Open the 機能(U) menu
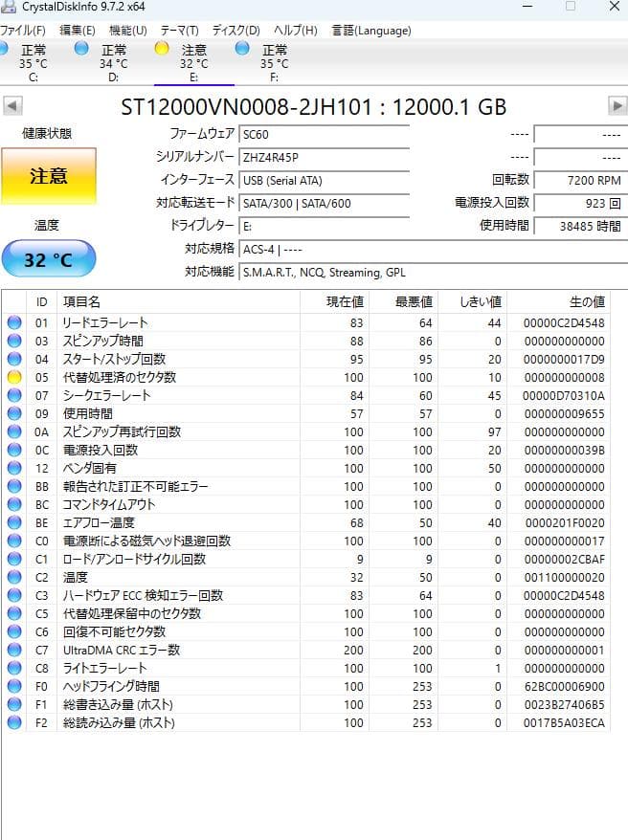 [128, 31]
